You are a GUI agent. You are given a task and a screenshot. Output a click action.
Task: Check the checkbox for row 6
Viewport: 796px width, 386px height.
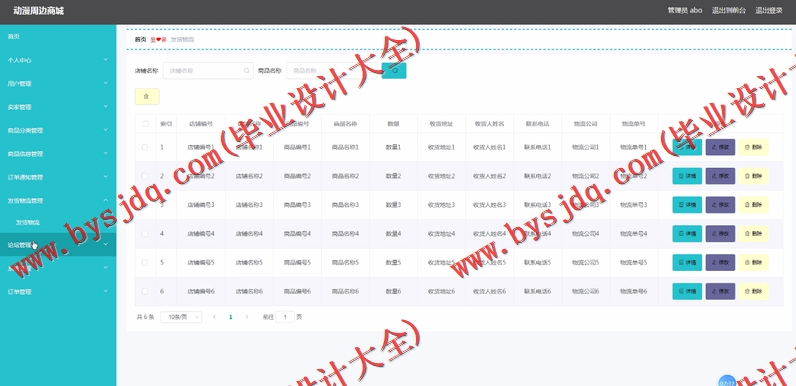click(145, 292)
